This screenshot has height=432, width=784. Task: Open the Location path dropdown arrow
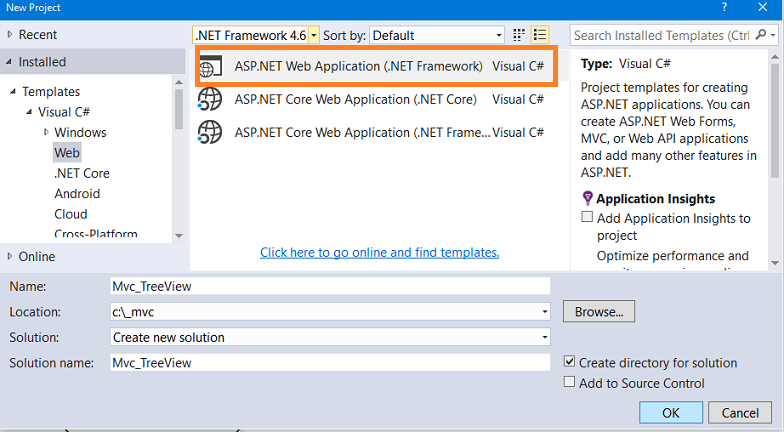click(544, 312)
